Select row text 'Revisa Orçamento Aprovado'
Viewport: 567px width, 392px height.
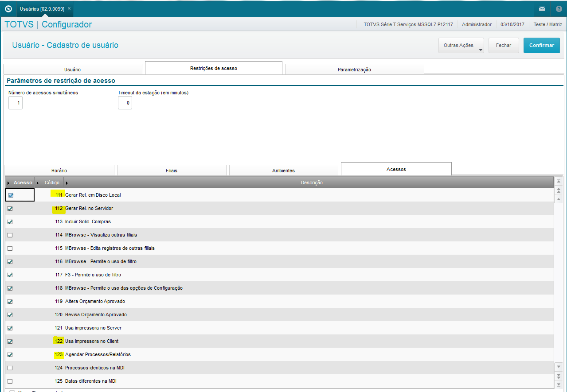click(x=96, y=314)
